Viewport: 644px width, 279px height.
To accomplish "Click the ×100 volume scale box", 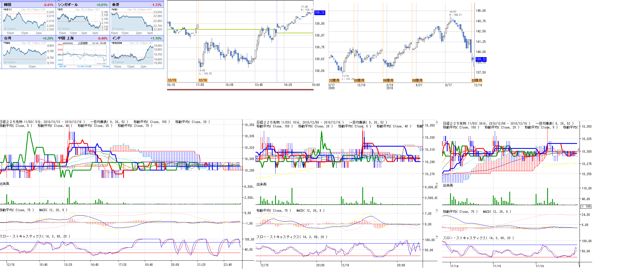I will point(586,207).
